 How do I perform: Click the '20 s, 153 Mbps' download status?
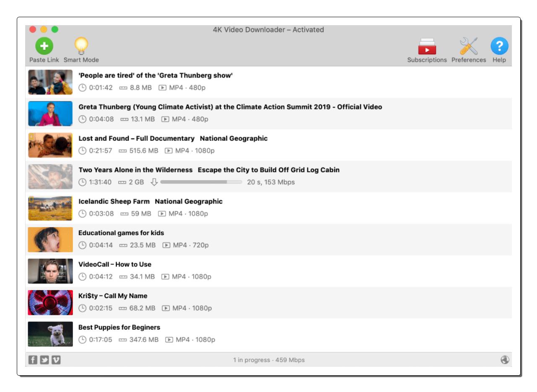[271, 182]
